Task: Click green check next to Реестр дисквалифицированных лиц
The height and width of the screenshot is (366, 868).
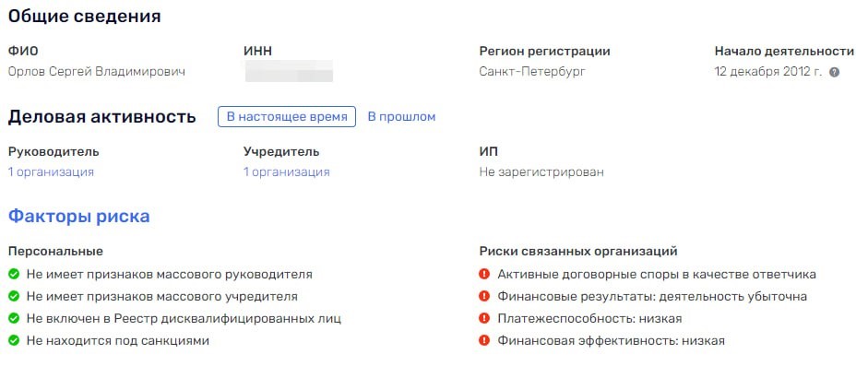Action: [14, 318]
